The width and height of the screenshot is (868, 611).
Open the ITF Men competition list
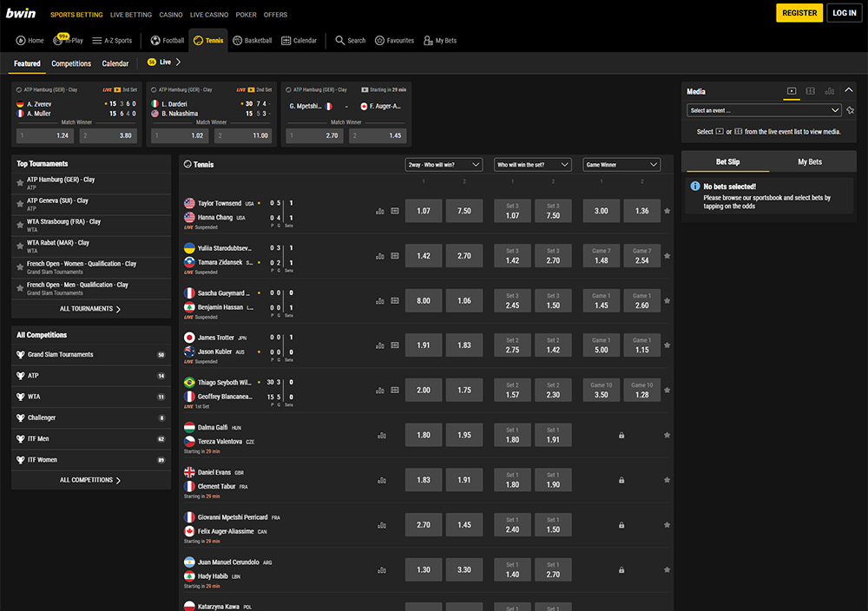91,439
